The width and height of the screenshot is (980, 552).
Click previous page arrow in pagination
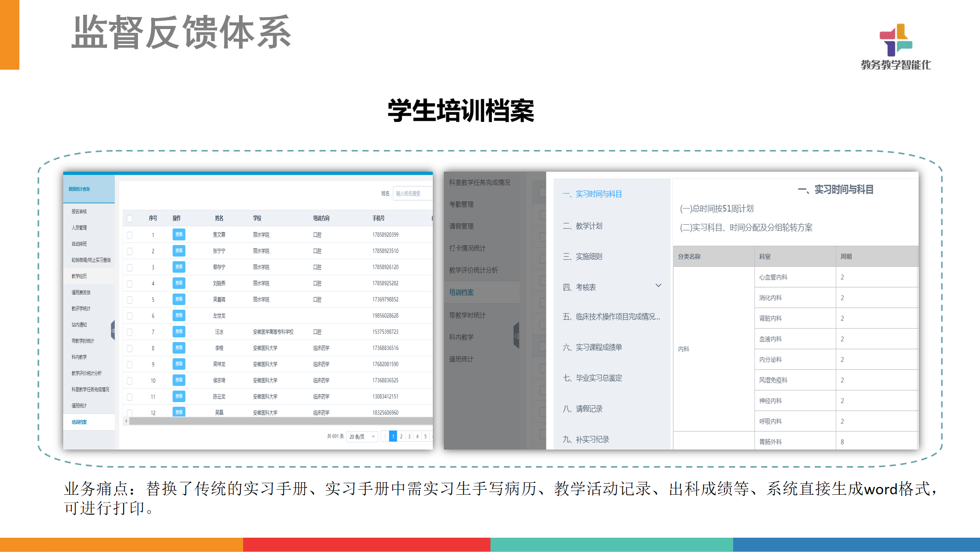tap(385, 436)
